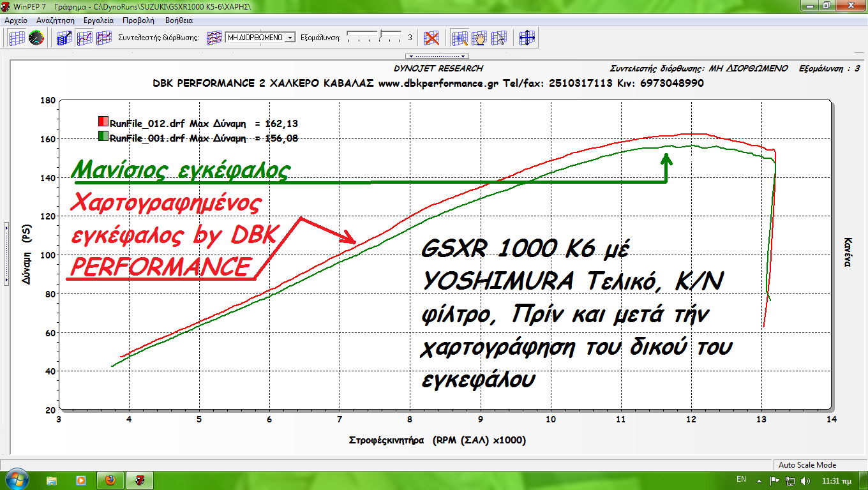Image resolution: width=868 pixels, height=490 pixels.
Task: Click the volume speaker tray icon
Action: pos(805,480)
